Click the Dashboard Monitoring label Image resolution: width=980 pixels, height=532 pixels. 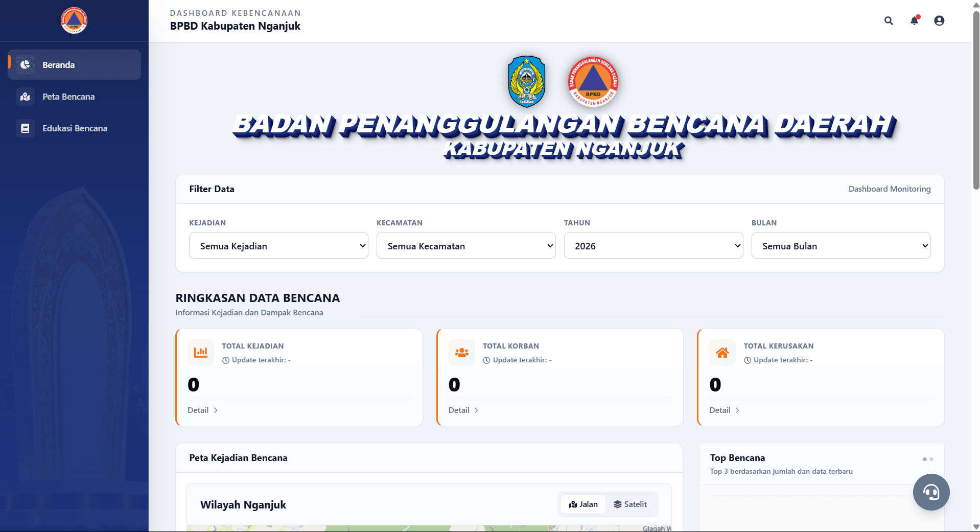point(890,189)
